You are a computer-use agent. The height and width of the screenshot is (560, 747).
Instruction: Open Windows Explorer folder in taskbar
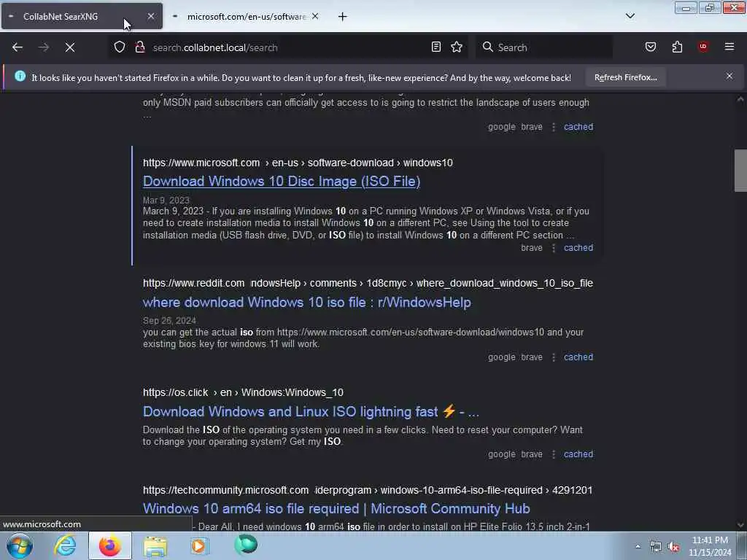point(155,545)
